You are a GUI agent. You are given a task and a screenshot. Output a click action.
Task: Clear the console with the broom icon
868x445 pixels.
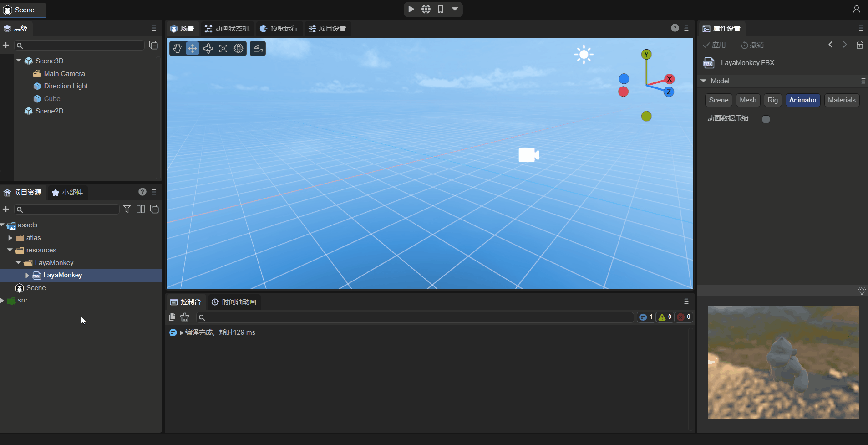(x=185, y=317)
